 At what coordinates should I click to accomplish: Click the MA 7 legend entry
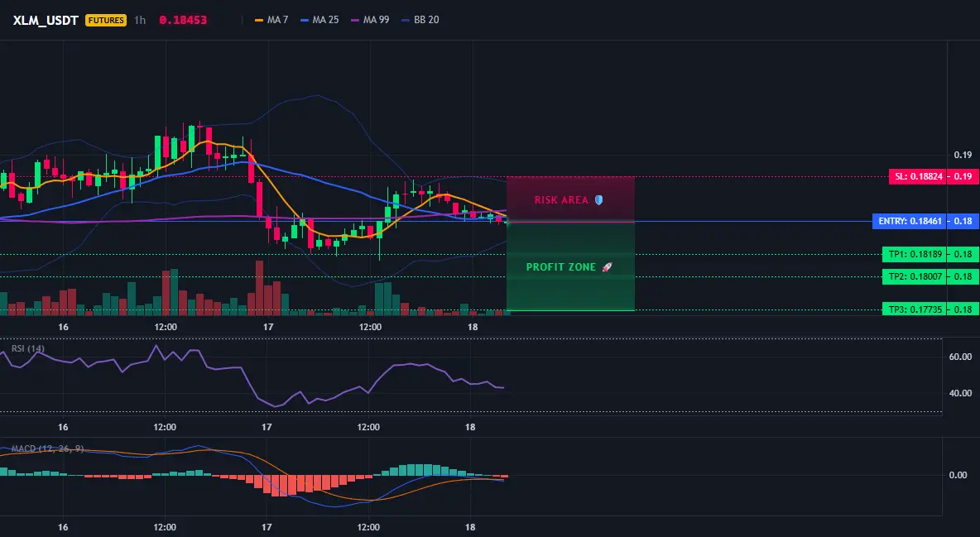tap(271, 20)
